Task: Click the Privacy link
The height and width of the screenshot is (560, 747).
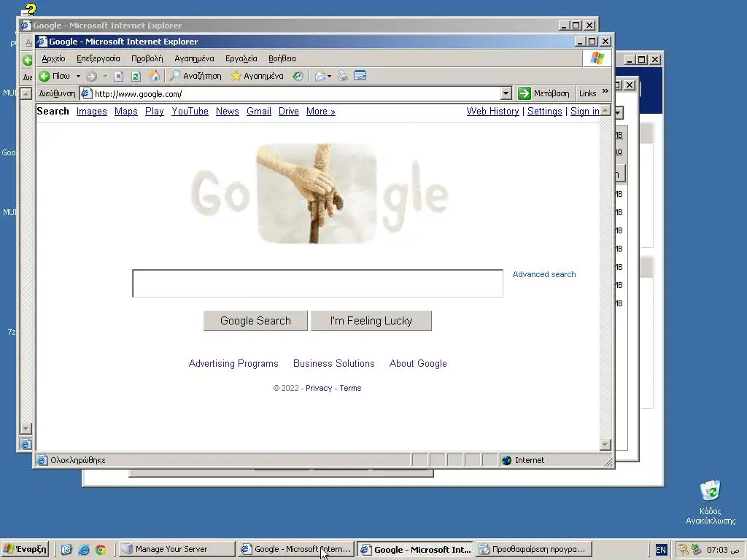Action: point(319,388)
